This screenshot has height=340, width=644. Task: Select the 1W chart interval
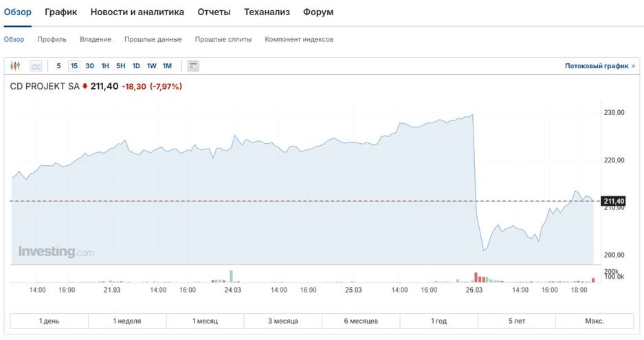point(151,66)
